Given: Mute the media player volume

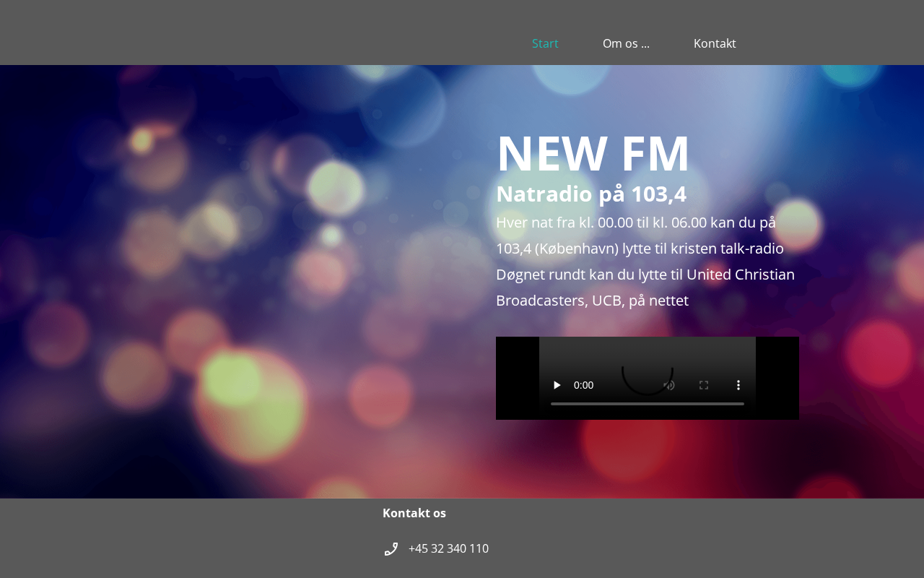Looking at the screenshot, I should (x=669, y=385).
